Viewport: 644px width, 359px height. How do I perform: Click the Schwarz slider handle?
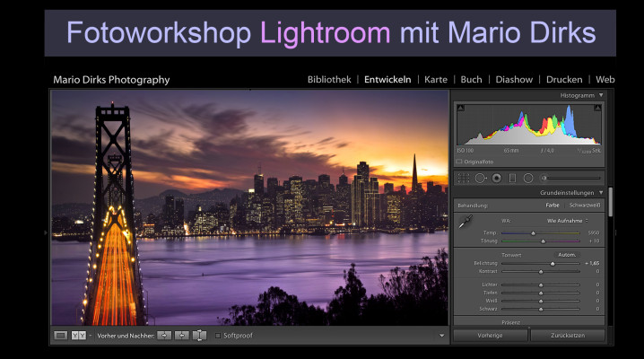[541, 310]
